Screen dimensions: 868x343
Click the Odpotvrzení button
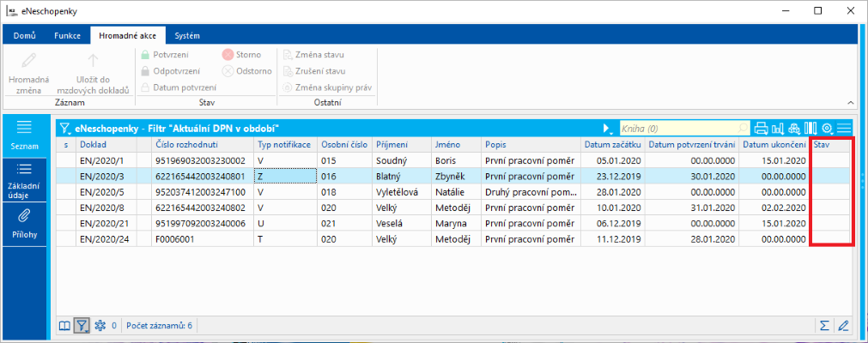pos(169,71)
